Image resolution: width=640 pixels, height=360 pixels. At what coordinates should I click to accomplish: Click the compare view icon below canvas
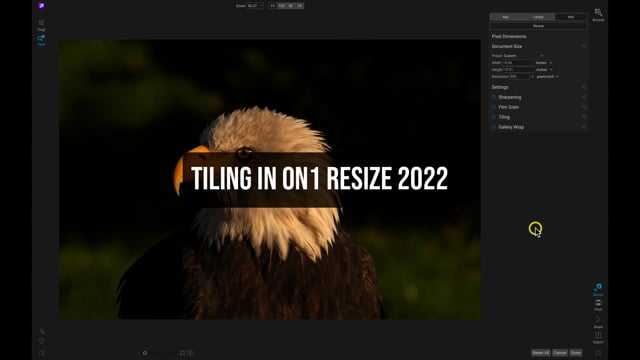click(190, 353)
